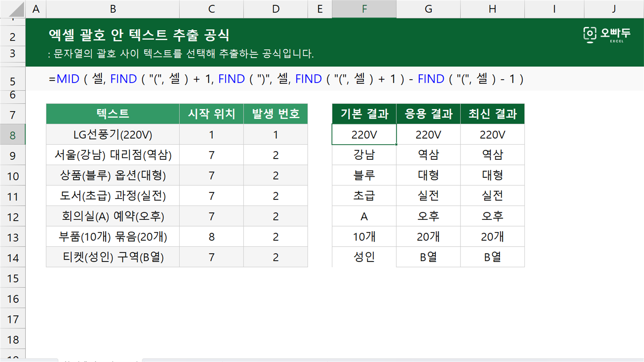
Task: Select column F header
Action: coord(364,9)
